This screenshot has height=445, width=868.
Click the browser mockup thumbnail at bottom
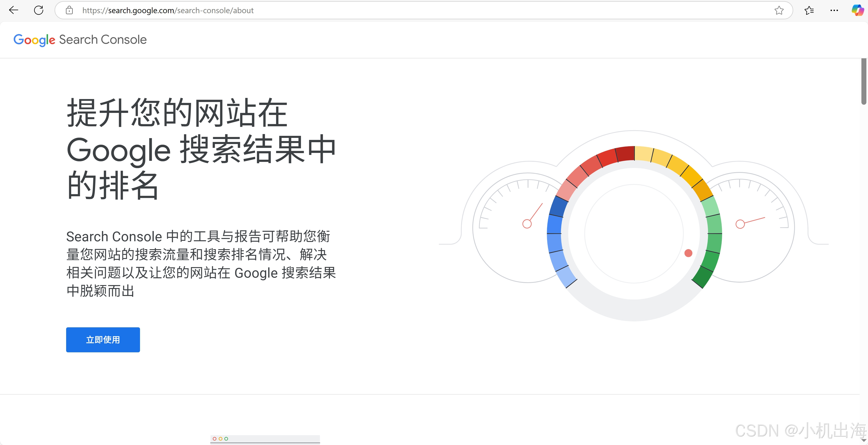point(265,439)
